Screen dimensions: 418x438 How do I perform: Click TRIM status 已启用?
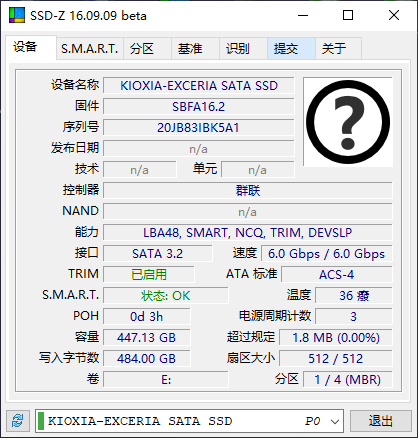[149, 275]
